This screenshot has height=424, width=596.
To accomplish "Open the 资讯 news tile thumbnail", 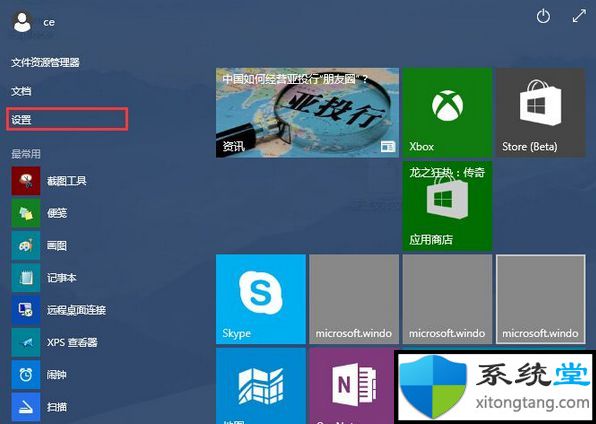I will pos(308,113).
